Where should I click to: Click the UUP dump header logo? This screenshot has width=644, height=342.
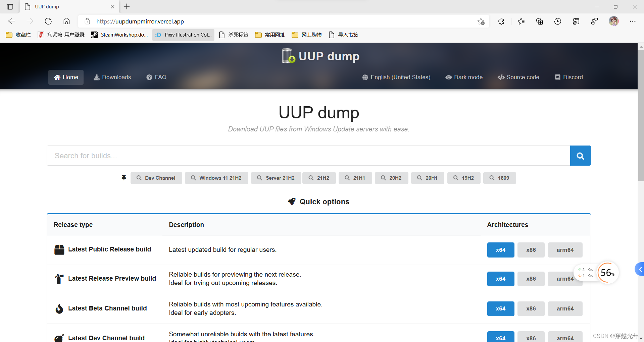(320, 56)
